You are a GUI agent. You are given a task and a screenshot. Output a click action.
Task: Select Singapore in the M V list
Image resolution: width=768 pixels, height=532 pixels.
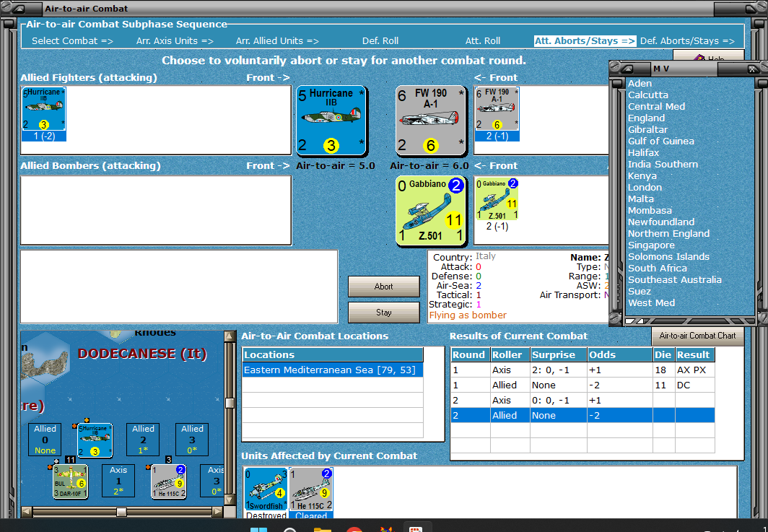coord(651,245)
